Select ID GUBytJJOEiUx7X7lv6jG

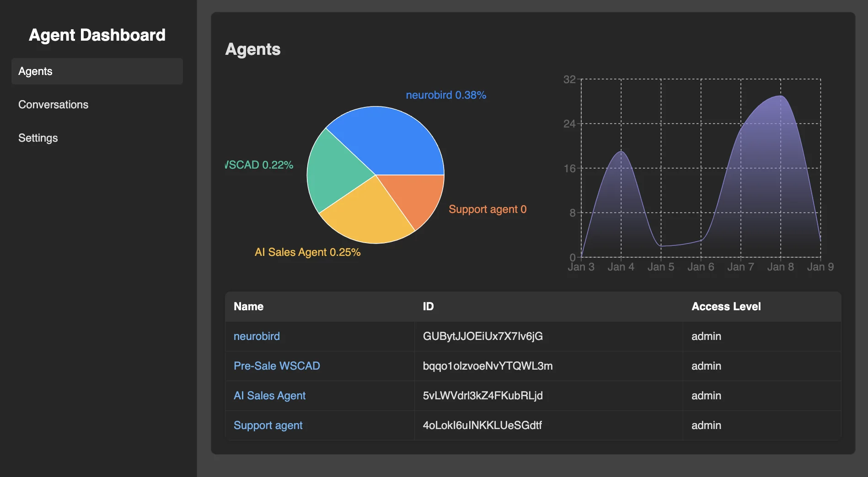(x=483, y=336)
